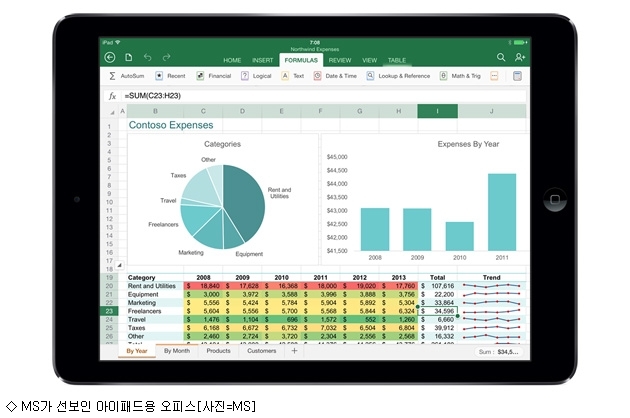The height and width of the screenshot is (418, 630).
Task: Select column J header
Action: pos(491,111)
